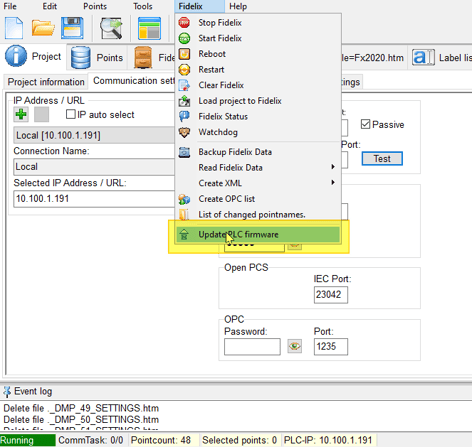Viewport: 472px width, 447px height.
Task: Close the Fidelix menu from menu bar
Action: (199, 6)
